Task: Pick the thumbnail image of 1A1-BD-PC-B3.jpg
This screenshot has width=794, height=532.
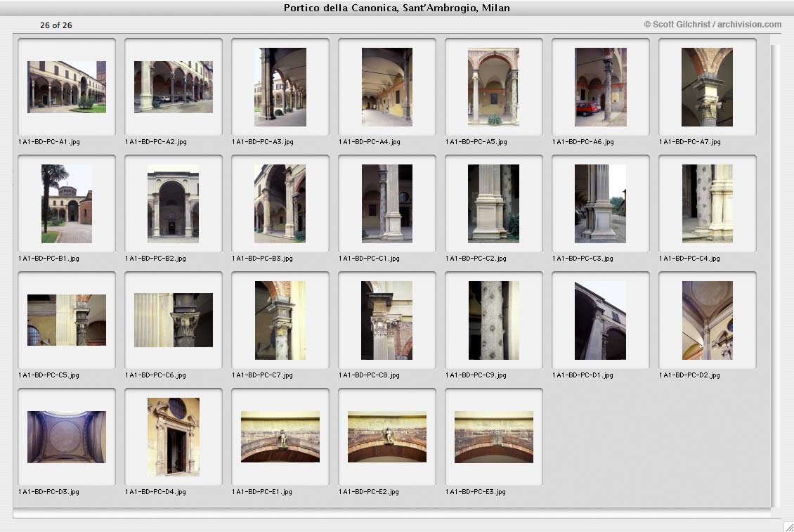Action: pos(280,204)
